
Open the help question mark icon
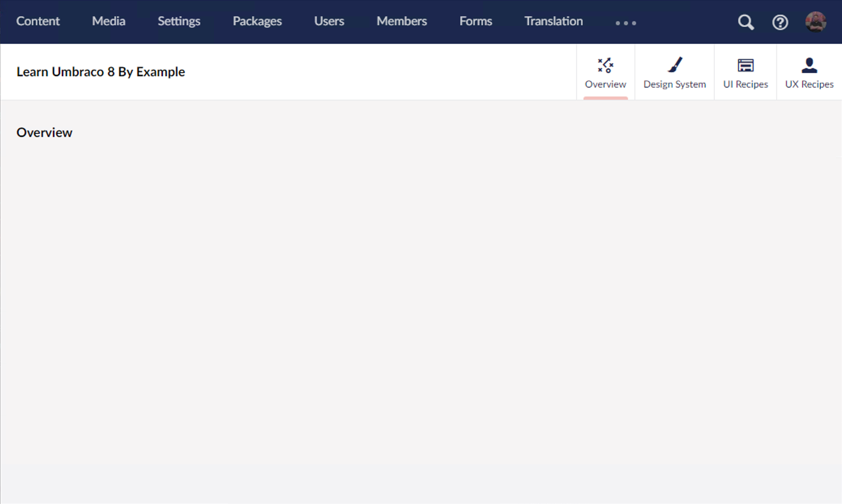tap(780, 22)
